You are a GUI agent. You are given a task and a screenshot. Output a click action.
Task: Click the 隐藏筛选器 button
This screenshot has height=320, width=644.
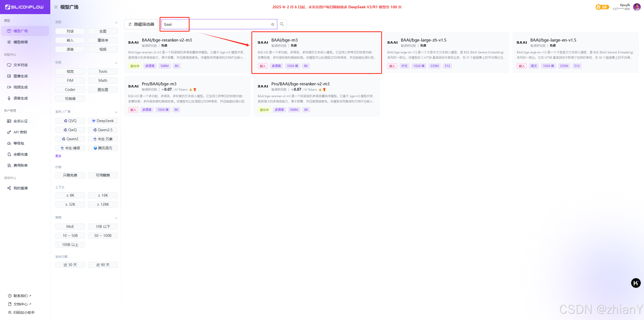141,24
